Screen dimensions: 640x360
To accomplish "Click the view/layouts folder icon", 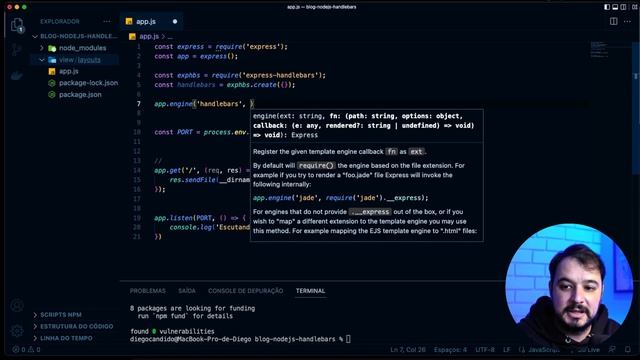I will coord(52,60).
